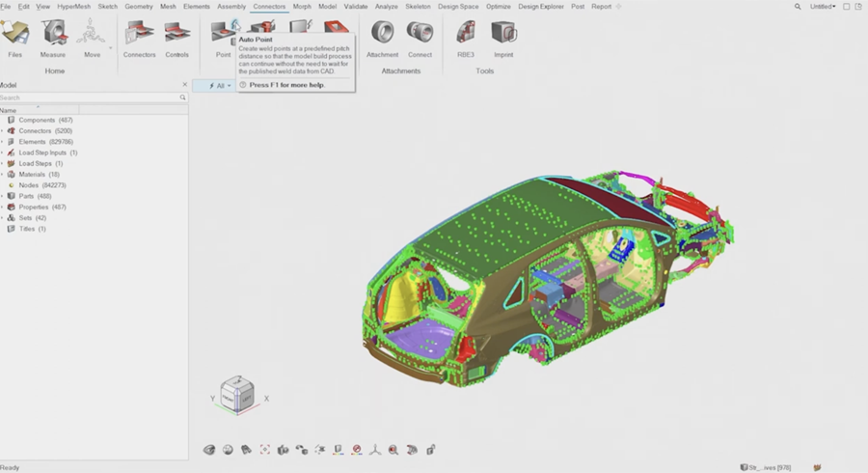Image resolution: width=868 pixels, height=473 pixels.
Task: Open the Attachment tool icon
Action: (382, 33)
